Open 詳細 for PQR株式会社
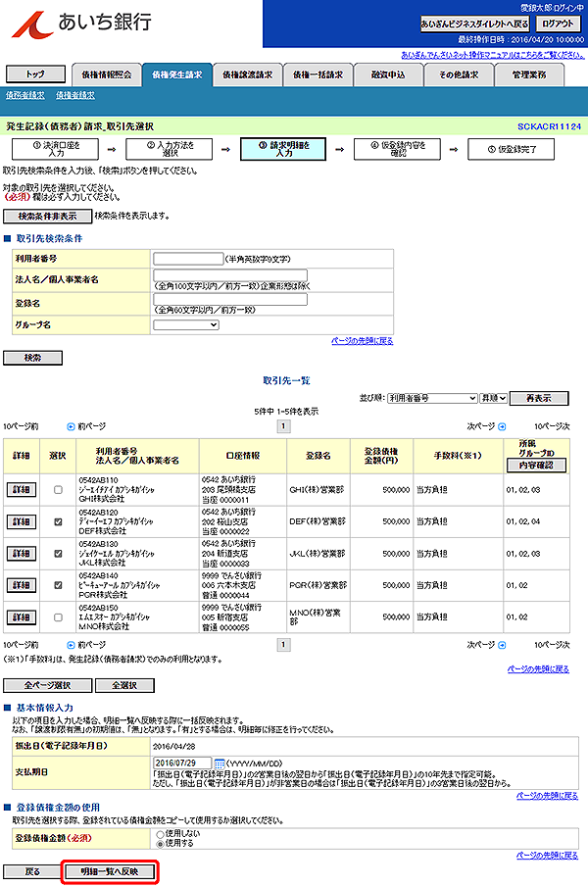The width and height of the screenshot is (588, 887). pyautogui.click(x=22, y=585)
